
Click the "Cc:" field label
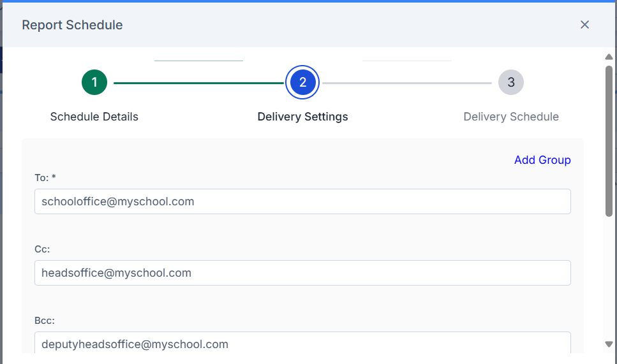[x=42, y=249]
